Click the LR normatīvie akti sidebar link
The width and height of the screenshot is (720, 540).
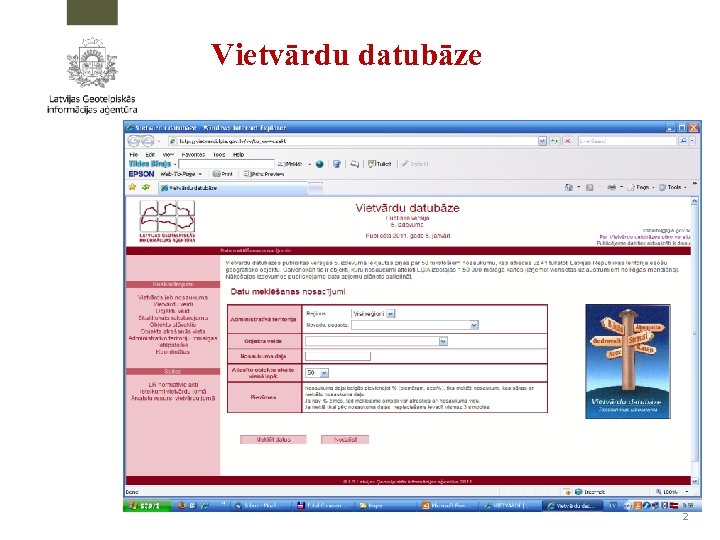[173, 385]
